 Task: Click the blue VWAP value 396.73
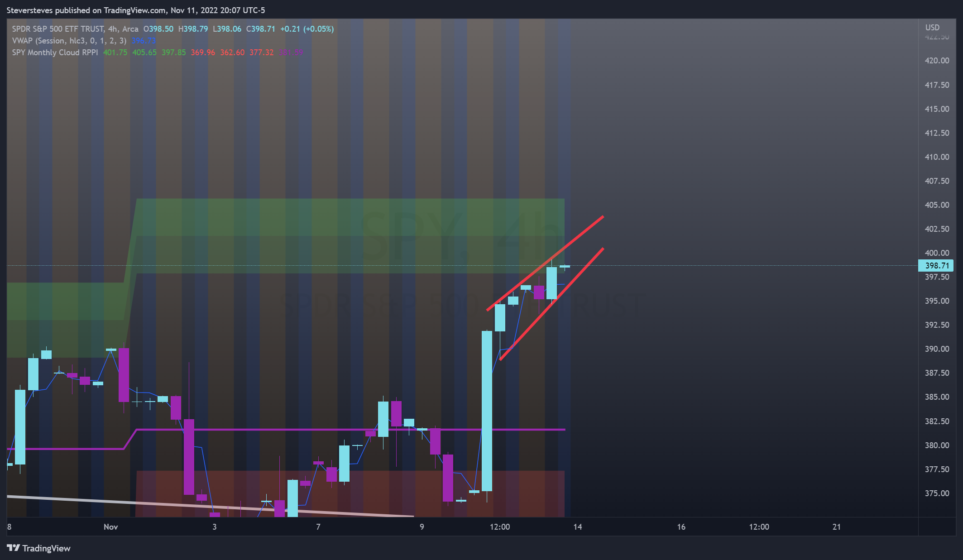(144, 41)
